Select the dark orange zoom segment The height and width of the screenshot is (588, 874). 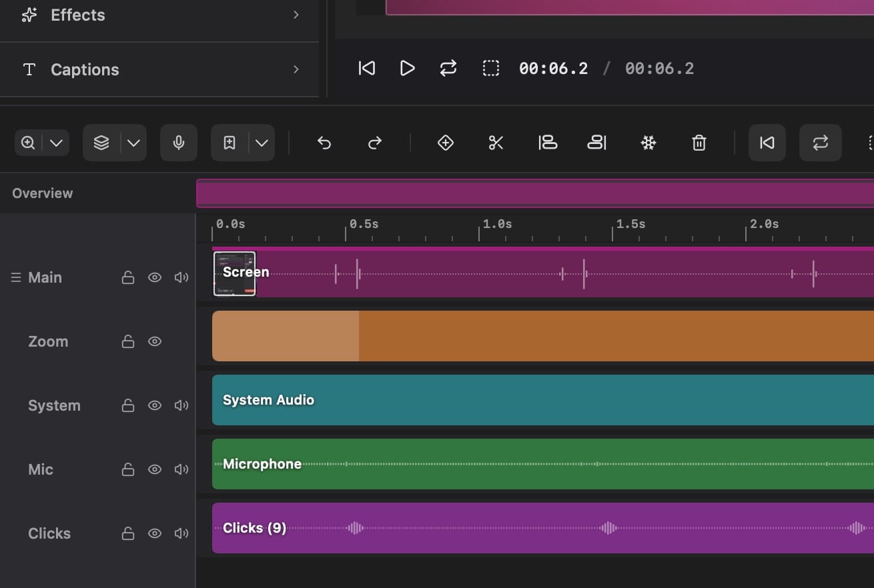tap(616, 336)
